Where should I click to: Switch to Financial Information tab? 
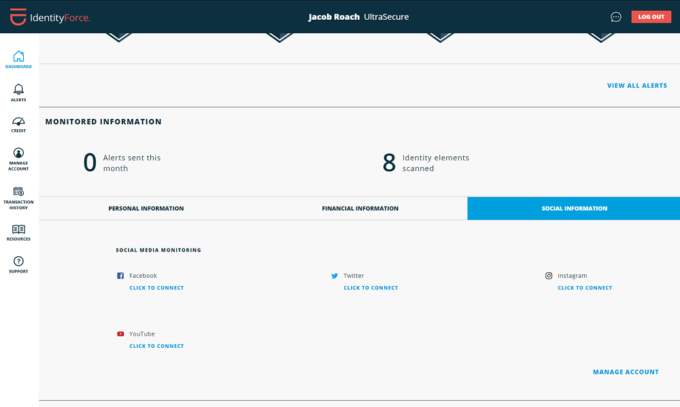tap(360, 208)
